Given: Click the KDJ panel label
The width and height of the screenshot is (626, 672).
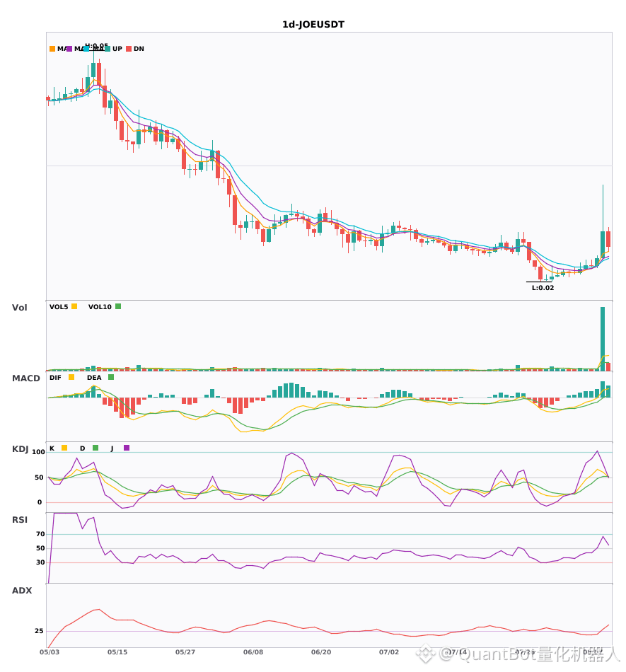Looking at the screenshot, I should point(20,449).
